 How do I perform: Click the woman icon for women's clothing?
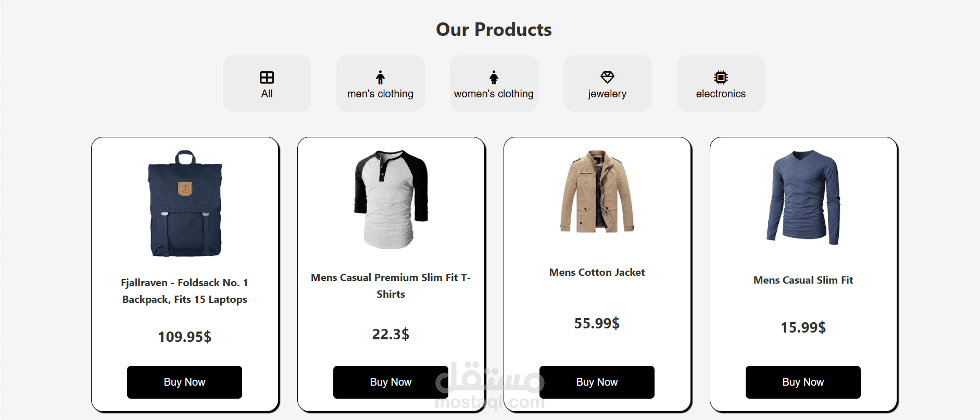[x=494, y=78]
